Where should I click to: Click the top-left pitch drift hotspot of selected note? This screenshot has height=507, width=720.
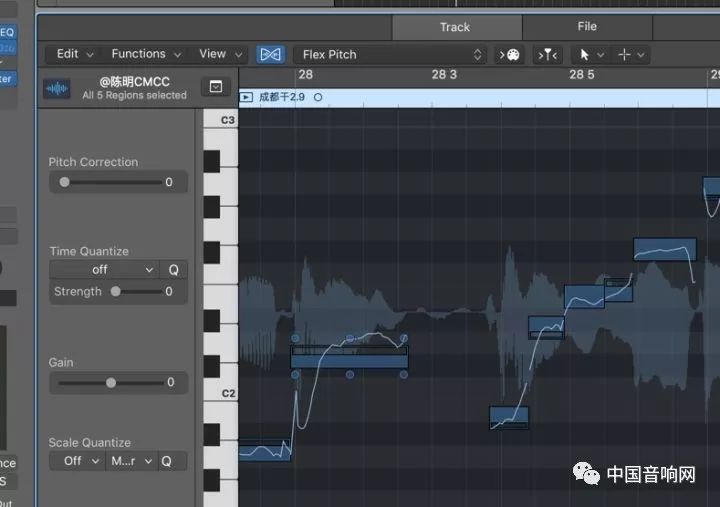point(295,338)
